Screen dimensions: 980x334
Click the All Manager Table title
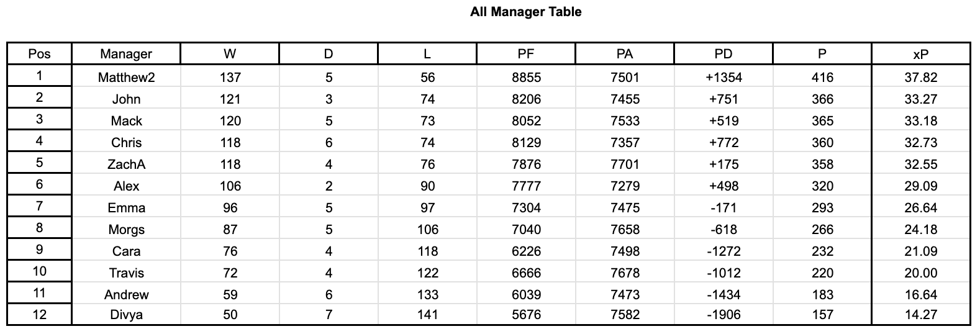pyautogui.click(x=525, y=12)
